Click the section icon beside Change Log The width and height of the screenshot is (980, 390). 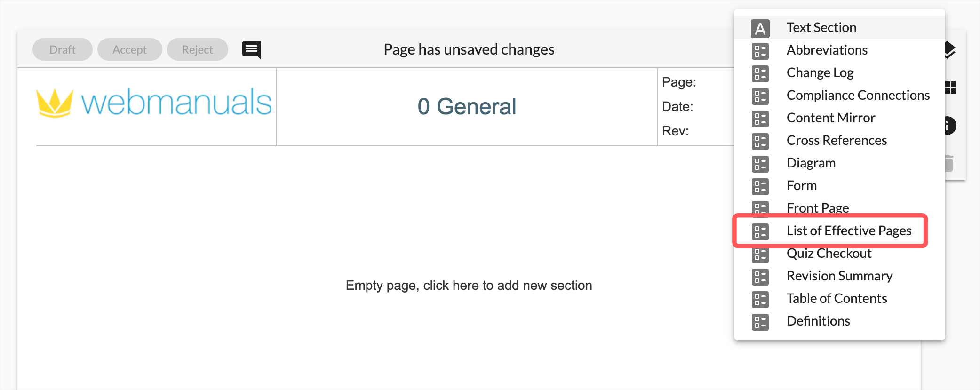[x=760, y=73]
